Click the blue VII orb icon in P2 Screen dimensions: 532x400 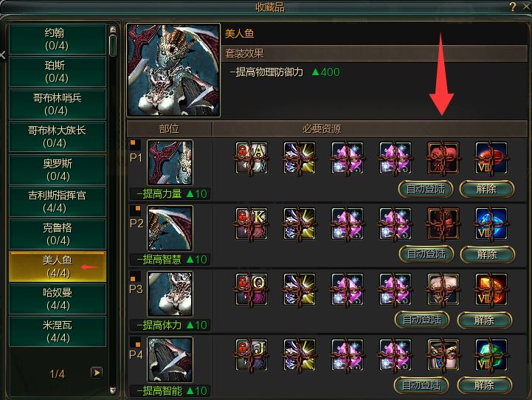coord(491,224)
